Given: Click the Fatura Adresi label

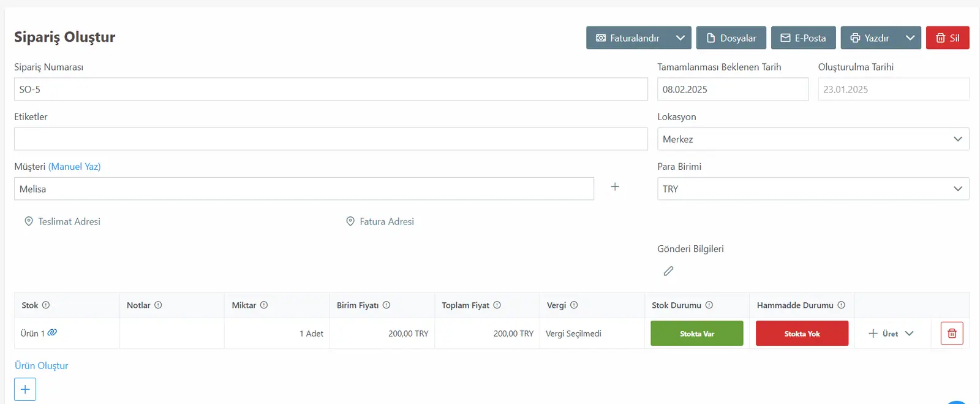Looking at the screenshot, I should pyautogui.click(x=387, y=221).
